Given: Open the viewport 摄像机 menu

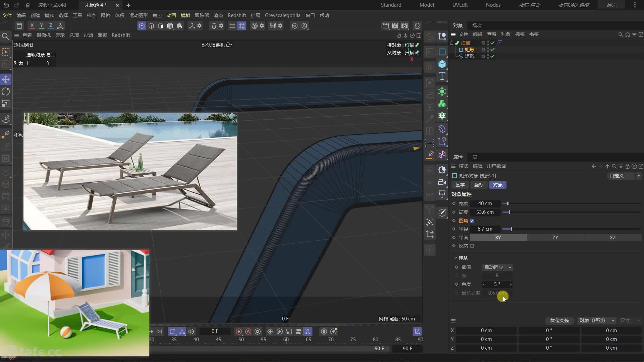Looking at the screenshot, I should coord(43,35).
